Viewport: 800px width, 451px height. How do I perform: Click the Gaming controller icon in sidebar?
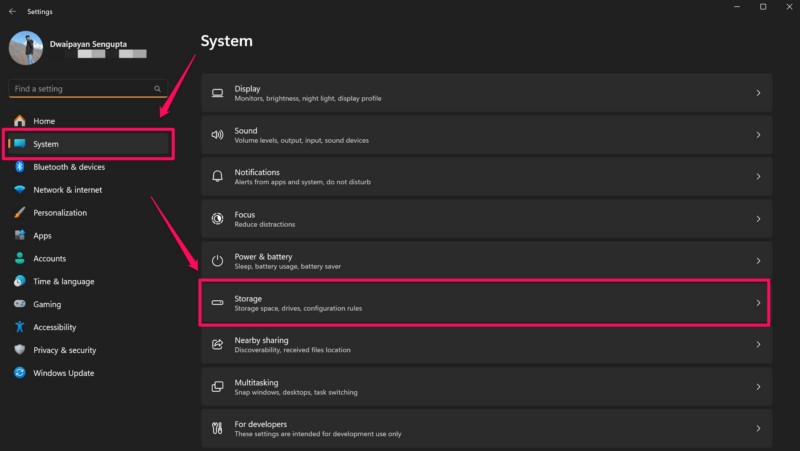tap(19, 304)
